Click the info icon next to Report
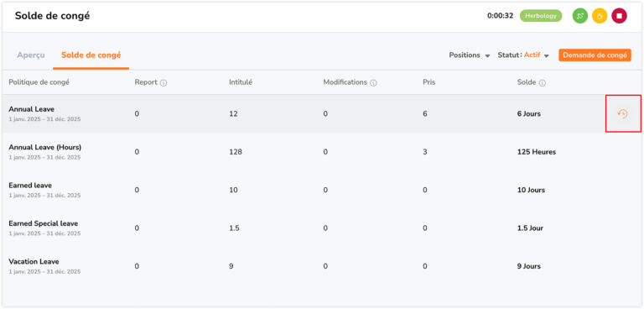 click(x=164, y=82)
